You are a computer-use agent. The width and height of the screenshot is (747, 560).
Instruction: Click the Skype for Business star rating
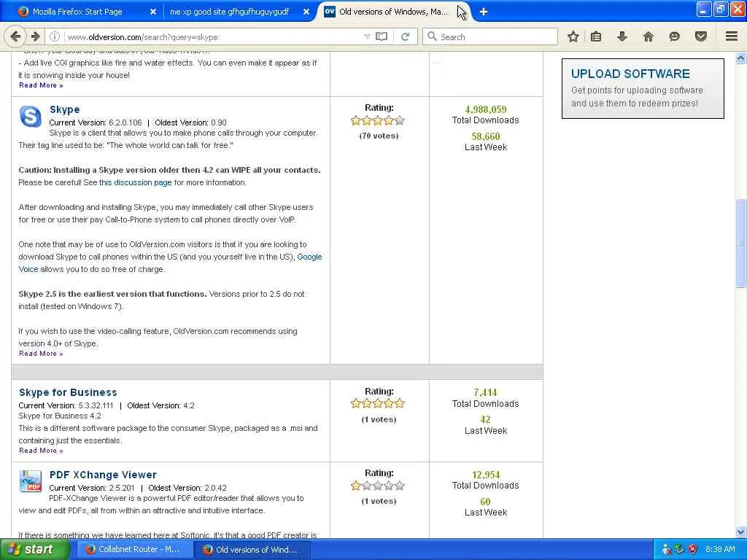coord(378,404)
